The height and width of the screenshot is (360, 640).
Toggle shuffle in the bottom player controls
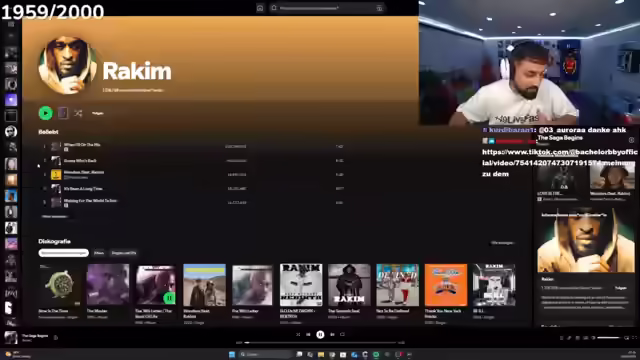pyautogui.click(x=298, y=335)
